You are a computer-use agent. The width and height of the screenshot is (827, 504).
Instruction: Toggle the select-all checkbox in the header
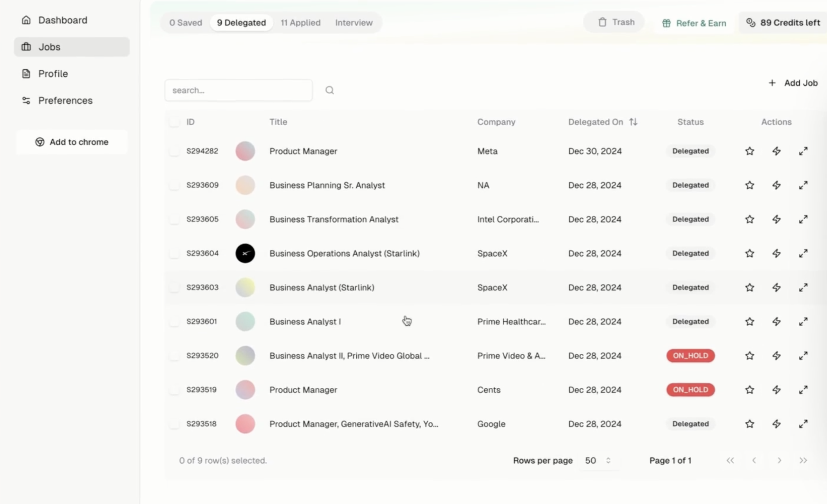coord(174,122)
